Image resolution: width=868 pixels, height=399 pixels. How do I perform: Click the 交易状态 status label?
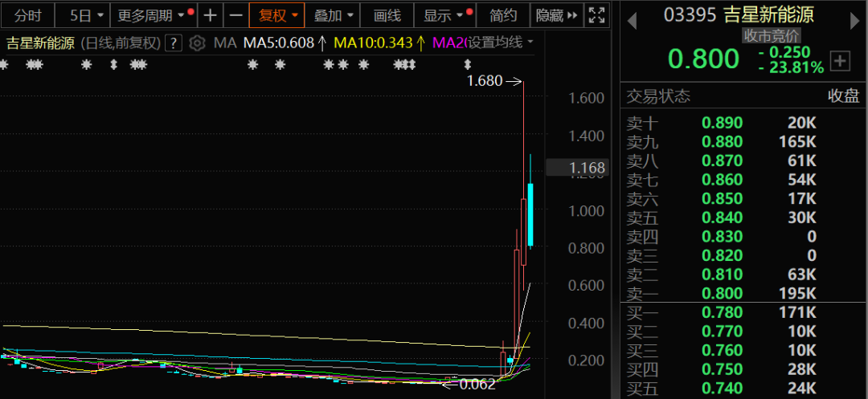click(658, 96)
